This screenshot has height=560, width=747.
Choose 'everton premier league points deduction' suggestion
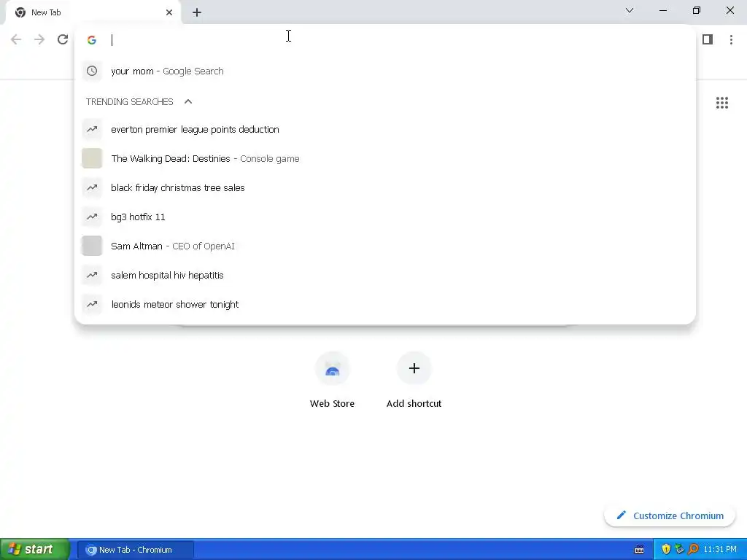coord(385,130)
